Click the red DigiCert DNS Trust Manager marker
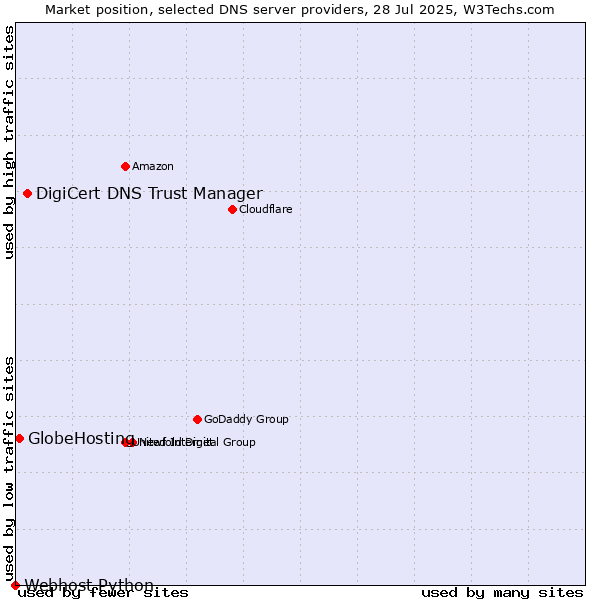Image resolution: width=600 pixels, height=600 pixels. (x=27, y=194)
